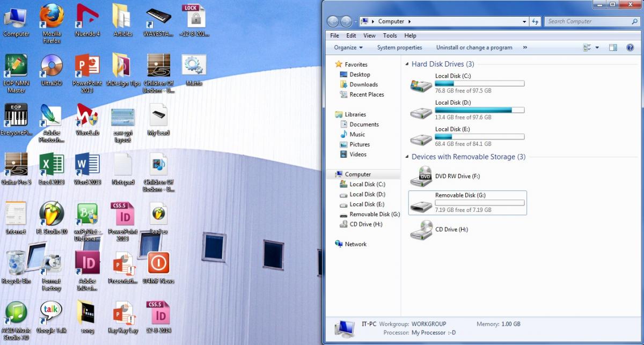Screen dimensions: 644x345
Task: Select the EOP NMN Master desktop icon
Action: coord(16,74)
